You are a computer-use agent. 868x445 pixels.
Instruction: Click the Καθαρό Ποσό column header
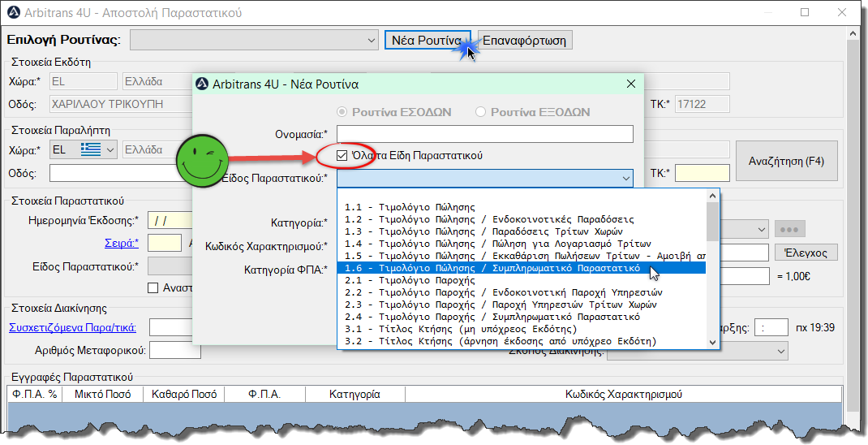pyautogui.click(x=184, y=395)
